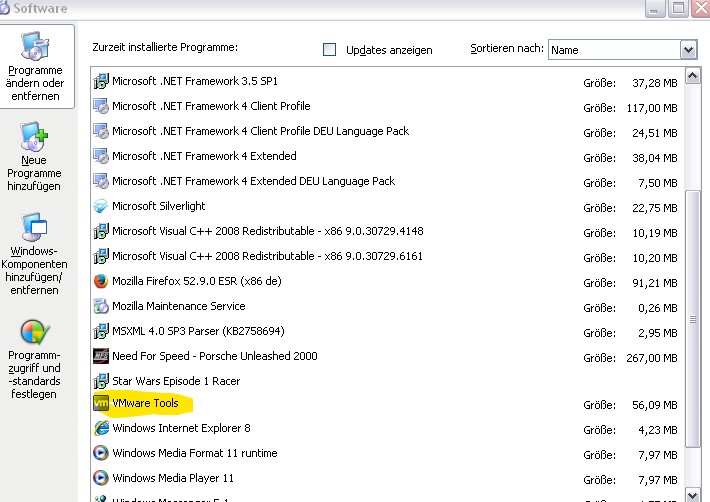The image size is (710, 502).
Task: Click icon of Visual C++ 2008 9.0.30729.6161
Action: [101, 256]
